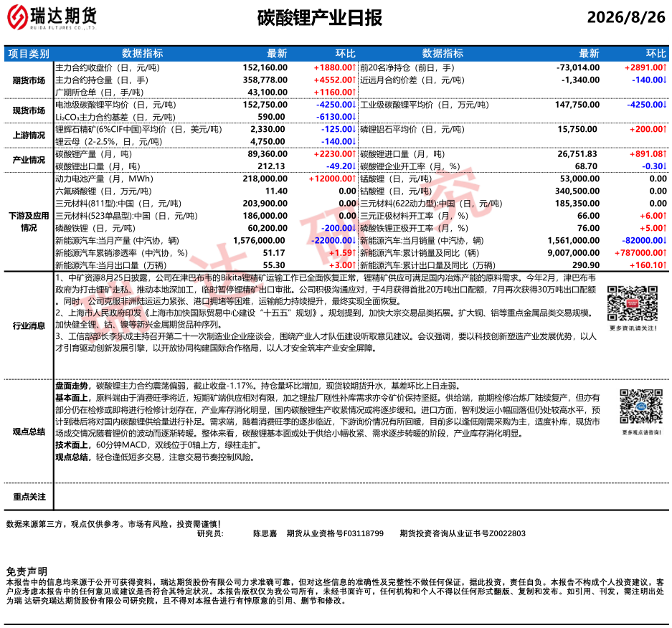Click the basis change value -6130.00
Image resolution: width=672 pixels, height=628 pixels.
(336, 117)
